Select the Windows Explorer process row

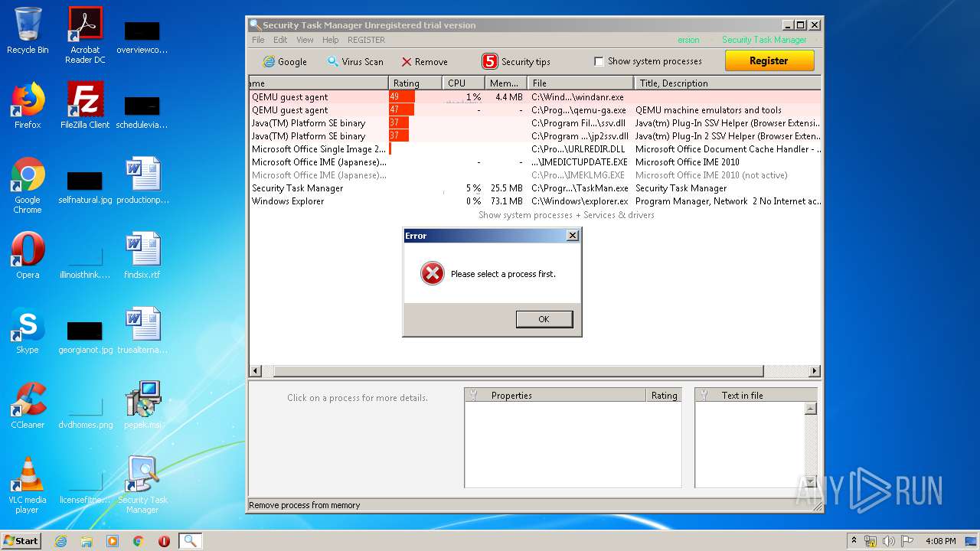click(535, 201)
